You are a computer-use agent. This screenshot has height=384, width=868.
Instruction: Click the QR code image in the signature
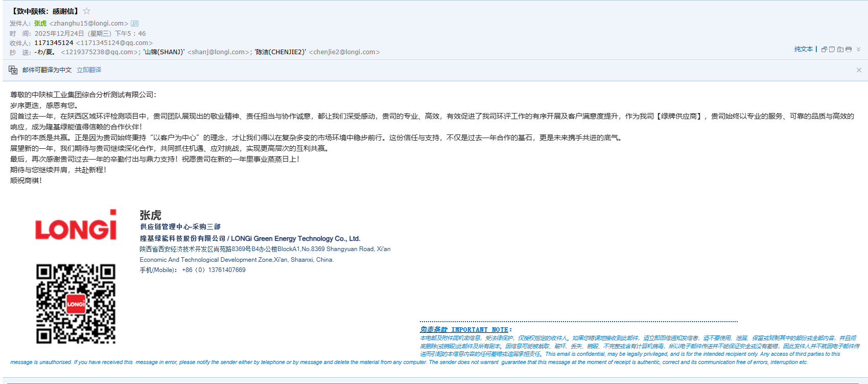pyautogui.click(x=76, y=304)
